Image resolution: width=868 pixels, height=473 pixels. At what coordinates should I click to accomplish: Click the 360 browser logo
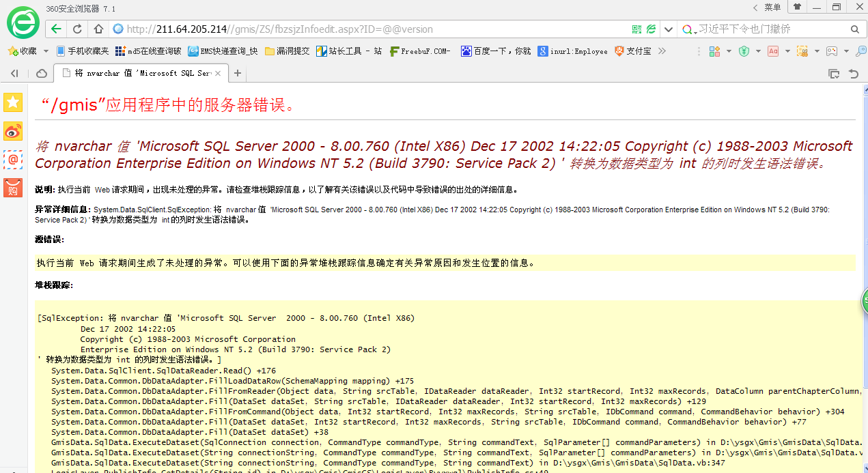(x=23, y=23)
